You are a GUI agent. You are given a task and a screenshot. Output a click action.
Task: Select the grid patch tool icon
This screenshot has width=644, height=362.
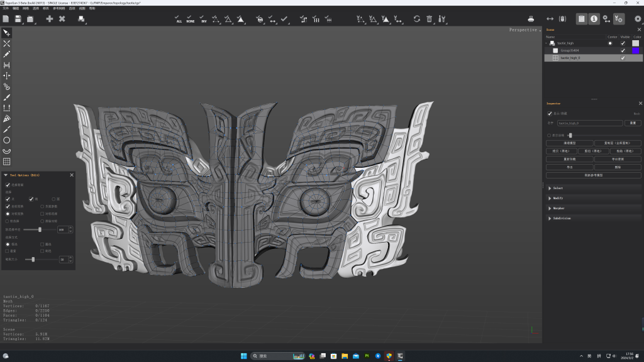coord(6,162)
